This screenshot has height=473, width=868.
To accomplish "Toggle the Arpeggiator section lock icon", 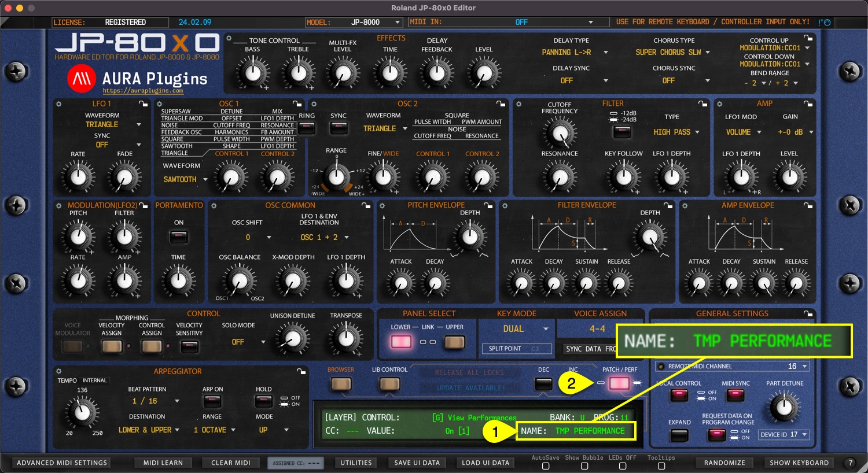I will (x=301, y=371).
